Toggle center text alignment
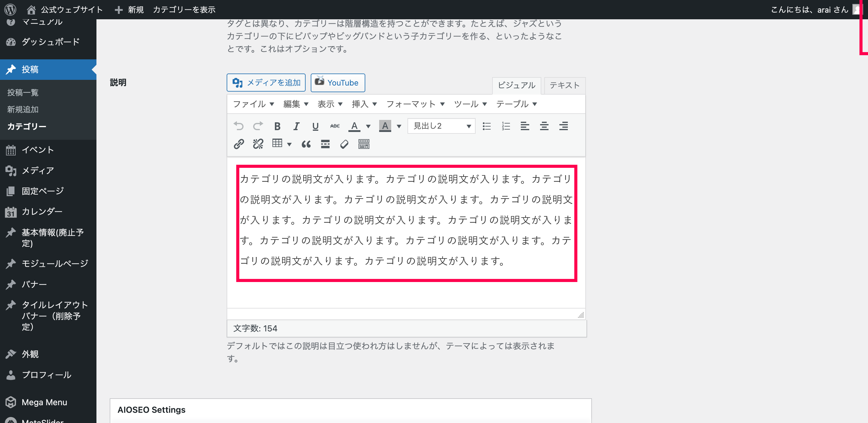868x423 pixels. pyautogui.click(x=544, y=126)
